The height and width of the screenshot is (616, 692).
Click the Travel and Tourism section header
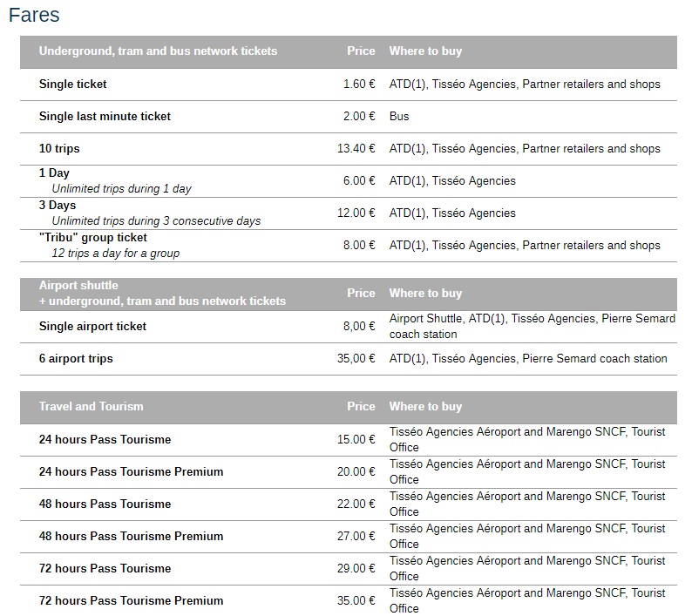click(92, 407)
